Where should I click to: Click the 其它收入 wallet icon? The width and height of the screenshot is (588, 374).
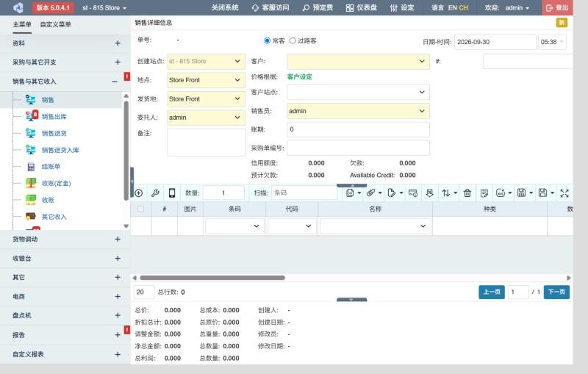click(31, 216)
